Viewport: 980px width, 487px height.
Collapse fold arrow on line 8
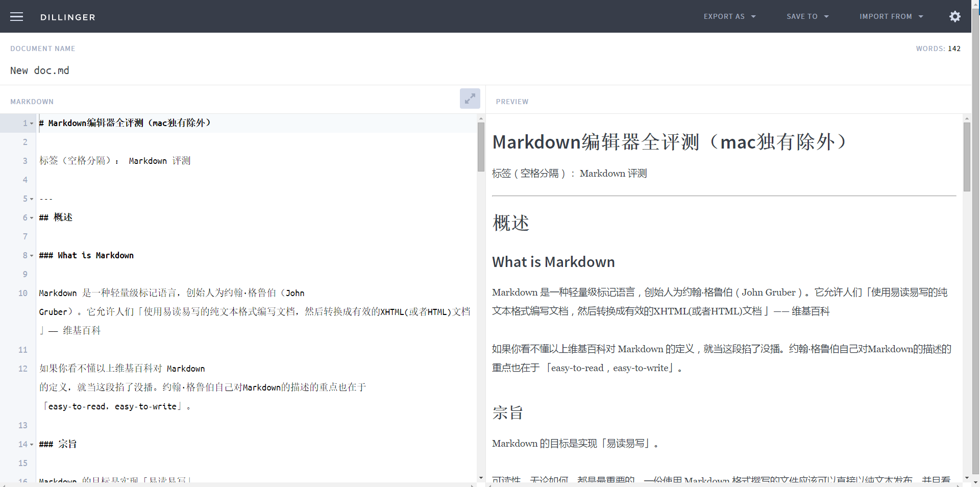pyautogui.click(x=32, y=256)
